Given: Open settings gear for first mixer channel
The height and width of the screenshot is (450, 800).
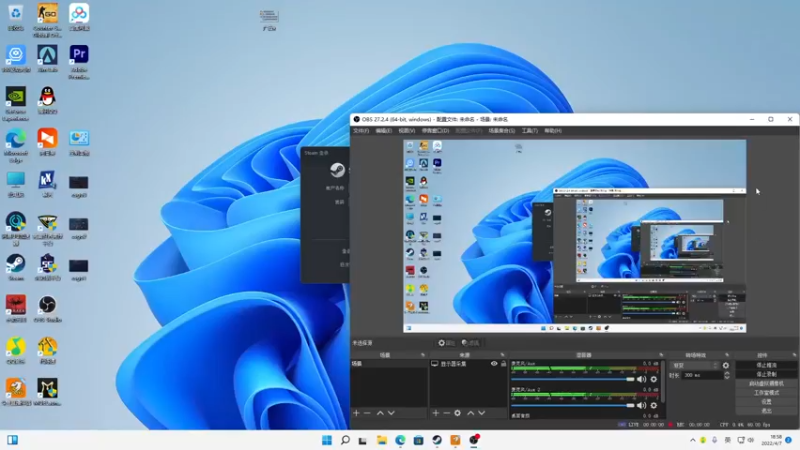Looking at the screenshot, I should pos(654,379).
